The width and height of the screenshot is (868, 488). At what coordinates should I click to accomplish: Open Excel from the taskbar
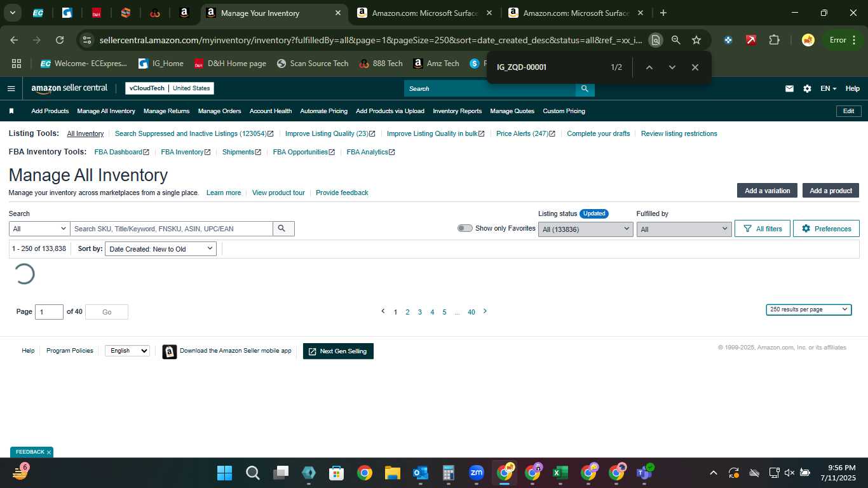click(x=560, y=473)
